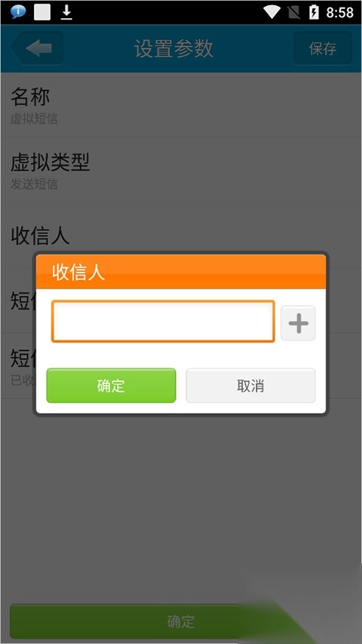Tap the 发送短信 subtitle under 虚拟类型

click(34, 184)
